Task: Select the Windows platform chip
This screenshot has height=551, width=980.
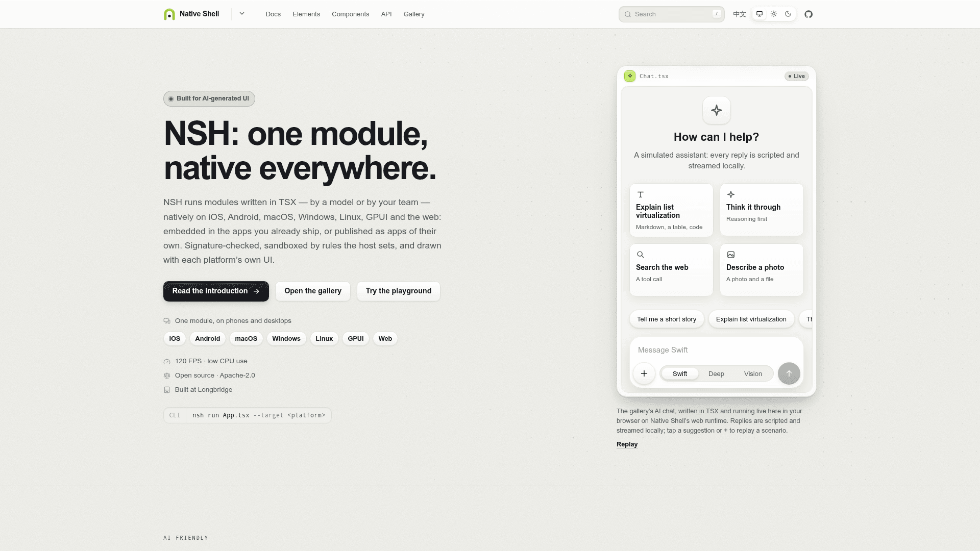Action: tap(286, 339)
